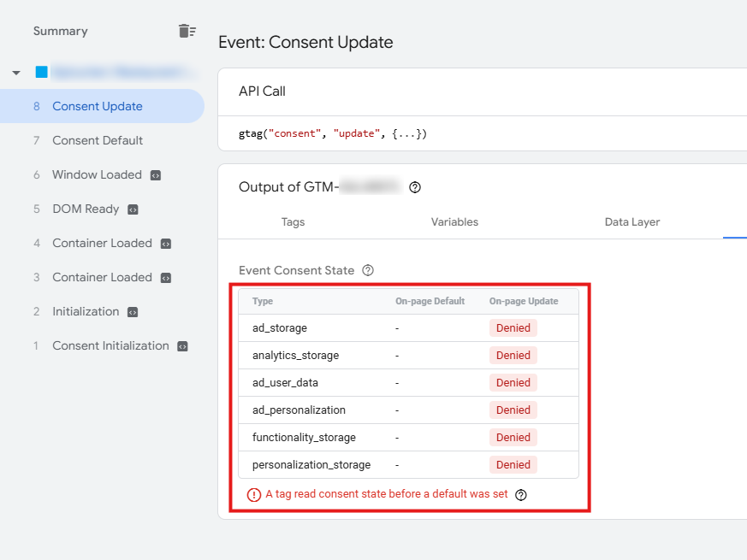Open the Tags tab
Image resolution: width=747 pixels, height=560 pixels.
point(293,222)
